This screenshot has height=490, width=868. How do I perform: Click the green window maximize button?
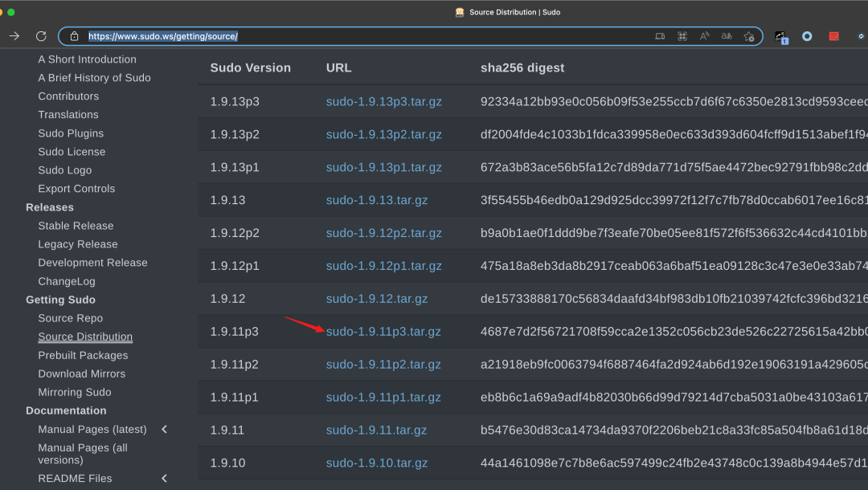[x=11, y=11]
